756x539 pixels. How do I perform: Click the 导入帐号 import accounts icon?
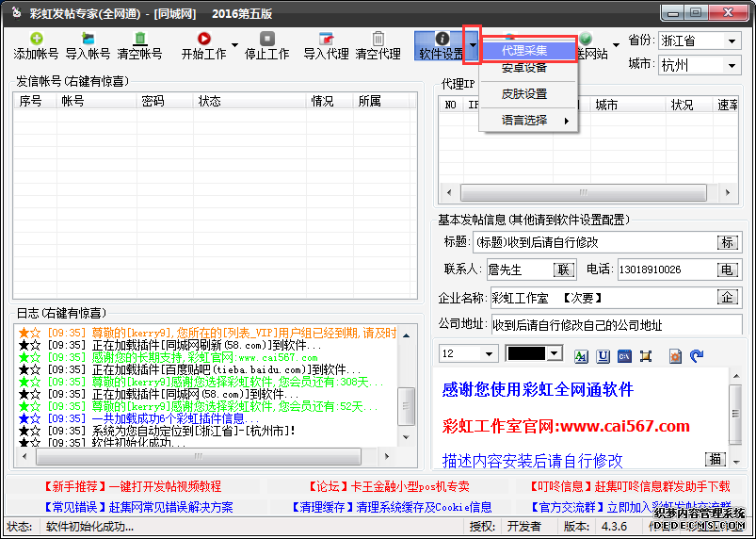tap(88, 39)
